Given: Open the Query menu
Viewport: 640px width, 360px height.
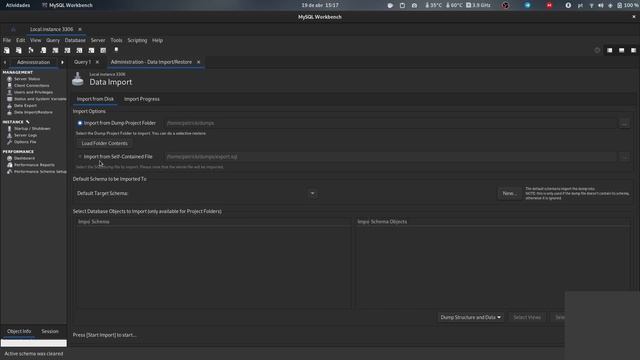Looking at the screenshot, I should pyautogui.click(x=53, y=40).
